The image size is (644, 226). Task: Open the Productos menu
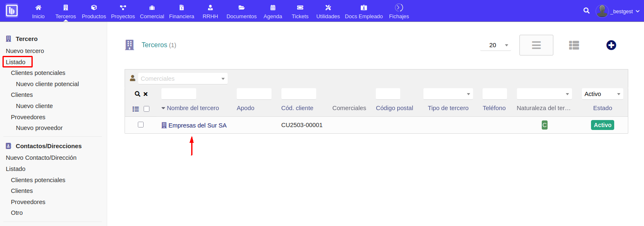click(x=94, y=11)
